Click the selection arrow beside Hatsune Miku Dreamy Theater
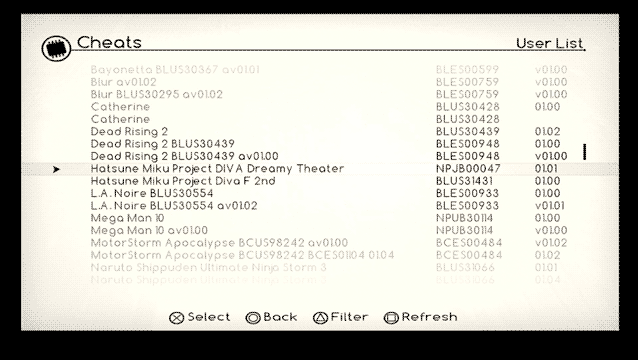This screenshot has height=360, width=638. click(x=57, y=169)
